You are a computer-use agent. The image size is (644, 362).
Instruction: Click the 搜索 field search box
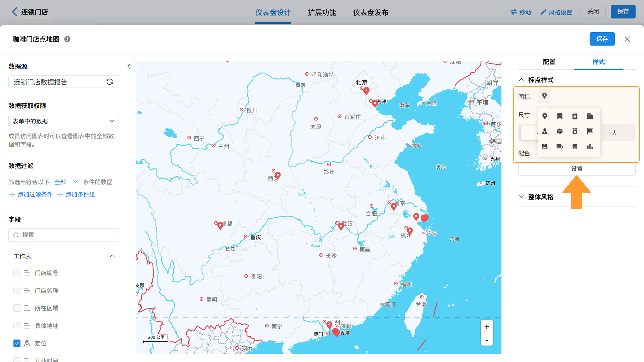coord(64,235)
